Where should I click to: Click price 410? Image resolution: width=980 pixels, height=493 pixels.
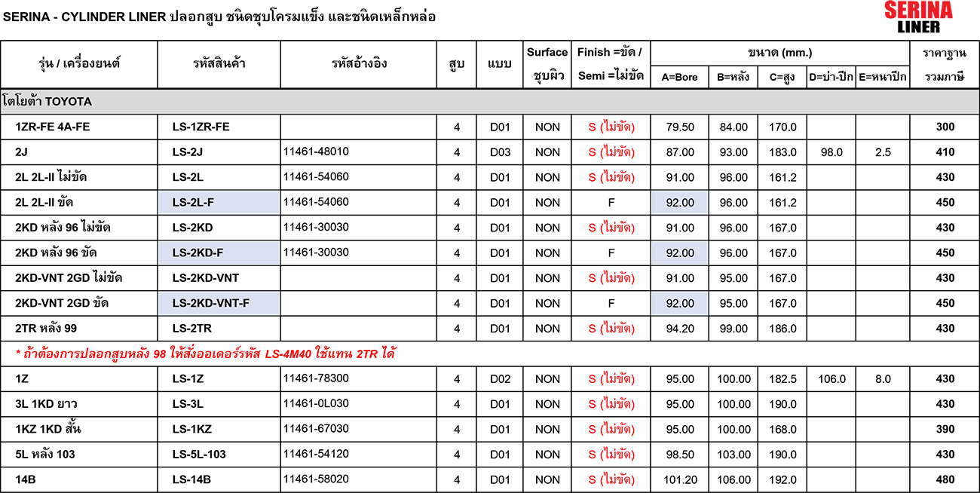945,152
